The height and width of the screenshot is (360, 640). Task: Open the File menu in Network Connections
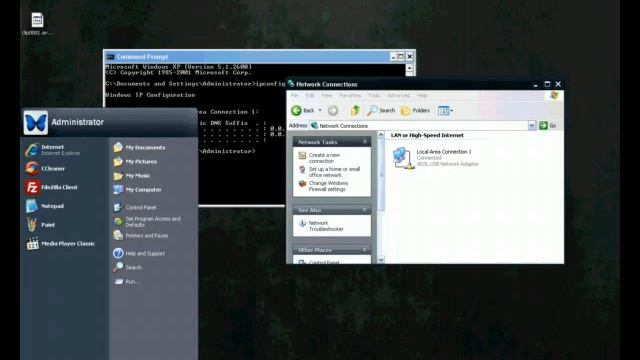point(294,96)
